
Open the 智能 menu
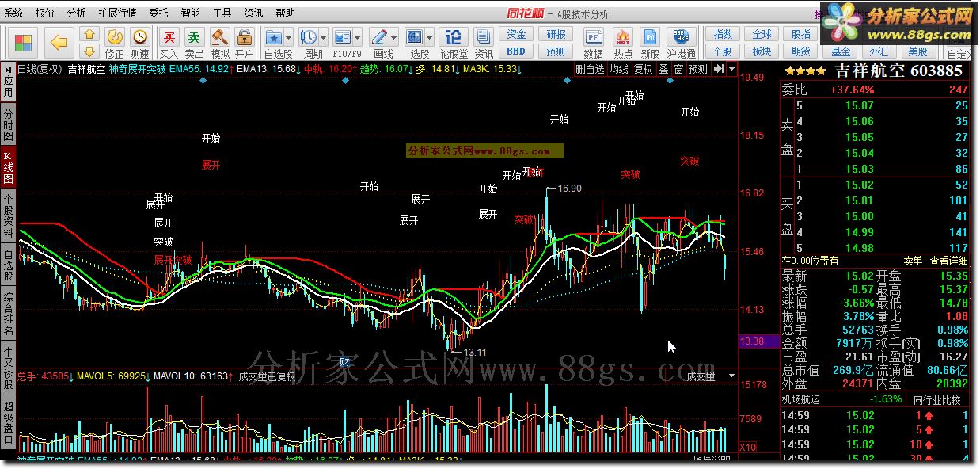[x=191, y=13]
